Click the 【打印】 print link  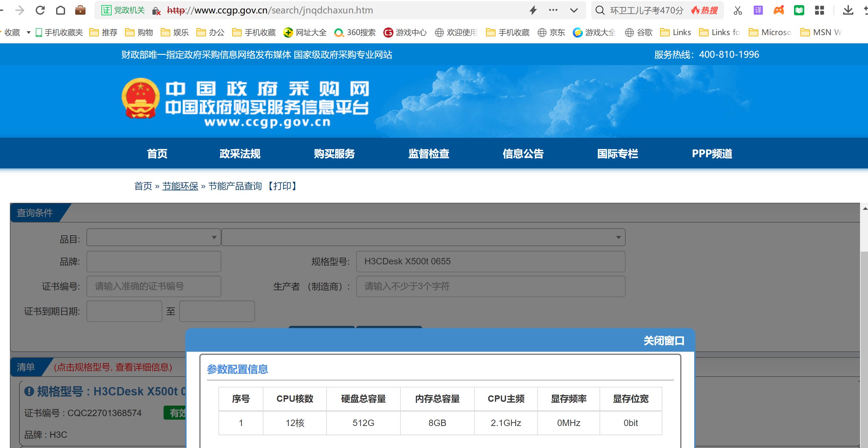click(x=282, y=186)
